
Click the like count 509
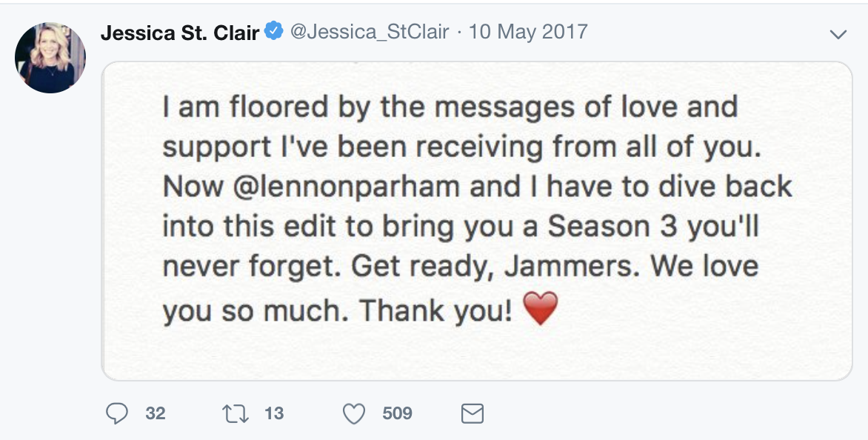(x=397, y=413)
